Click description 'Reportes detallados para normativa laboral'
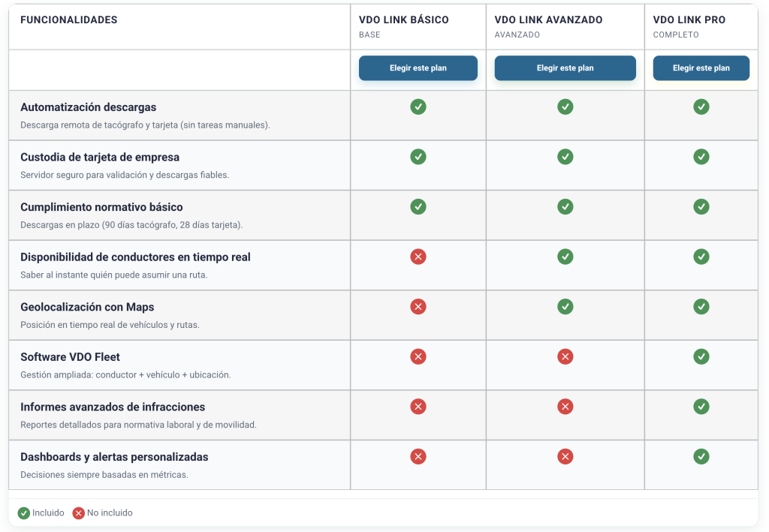769x532 pixels. [138, 425]
